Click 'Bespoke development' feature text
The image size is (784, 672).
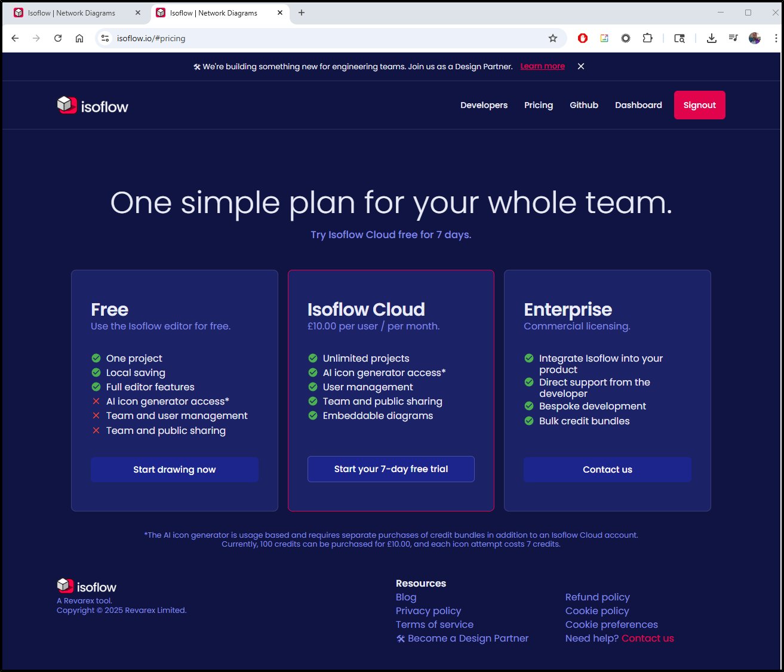pyautogui.click(x=592, y=406)
